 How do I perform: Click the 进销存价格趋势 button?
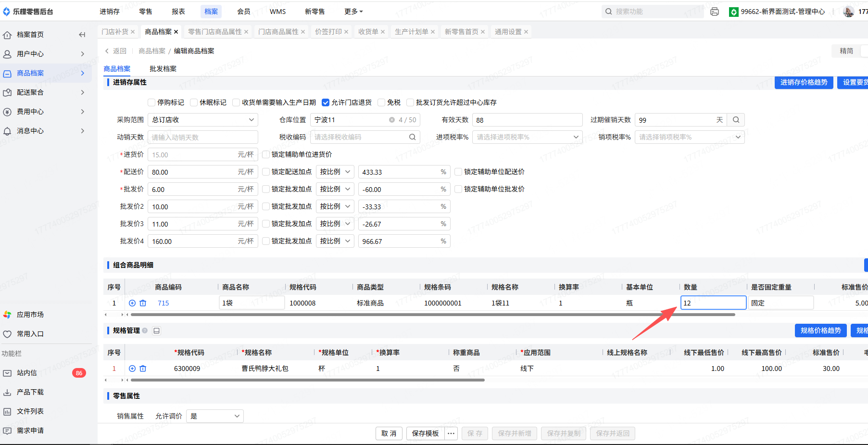[804, 82]
